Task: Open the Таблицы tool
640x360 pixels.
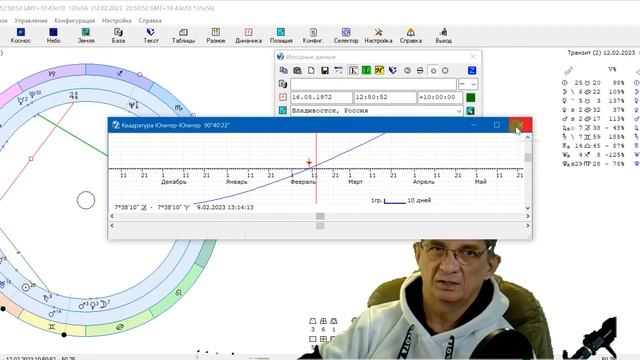Action: [x=183, y=36]
